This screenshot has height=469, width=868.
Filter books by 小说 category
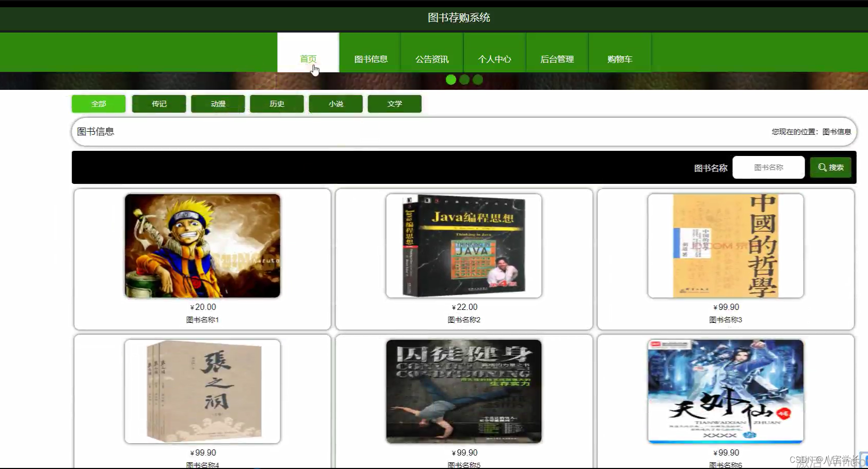point(335,104)
